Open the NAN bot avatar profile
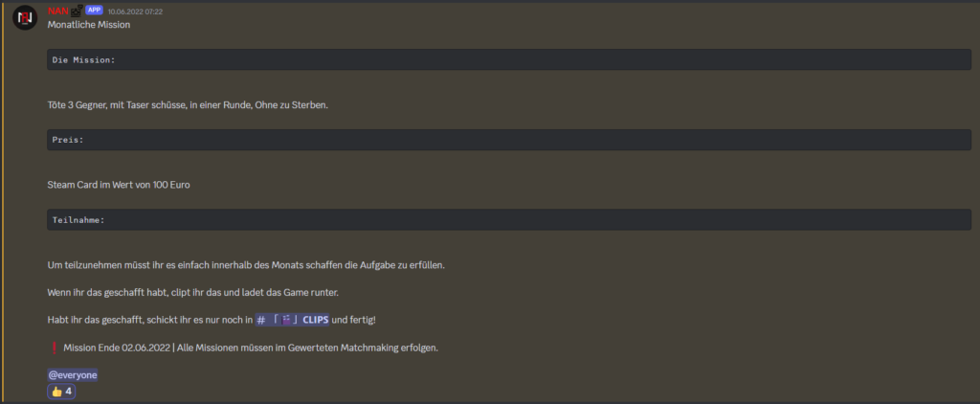This screenshot has width=980, height=404. coord(26,18)
